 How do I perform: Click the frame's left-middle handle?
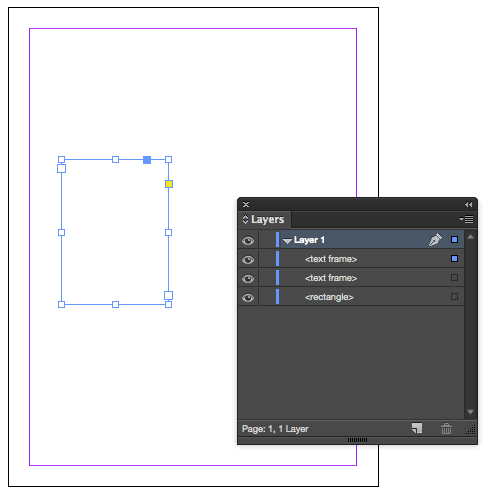pyautogui.click(x=61, y=232)
